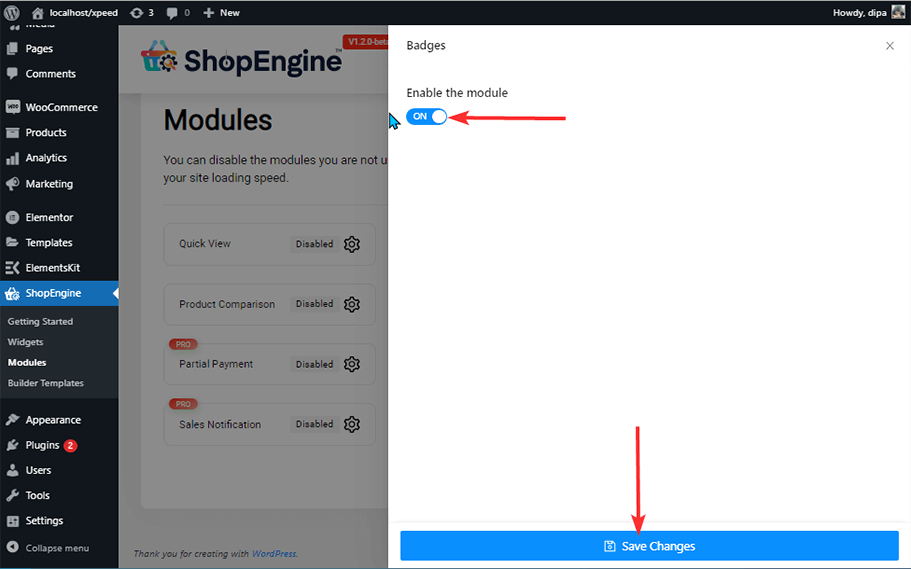Open Templates menu in sidebar
The image size is (911, 569).
pyautogui.click(x=49, y=242)
